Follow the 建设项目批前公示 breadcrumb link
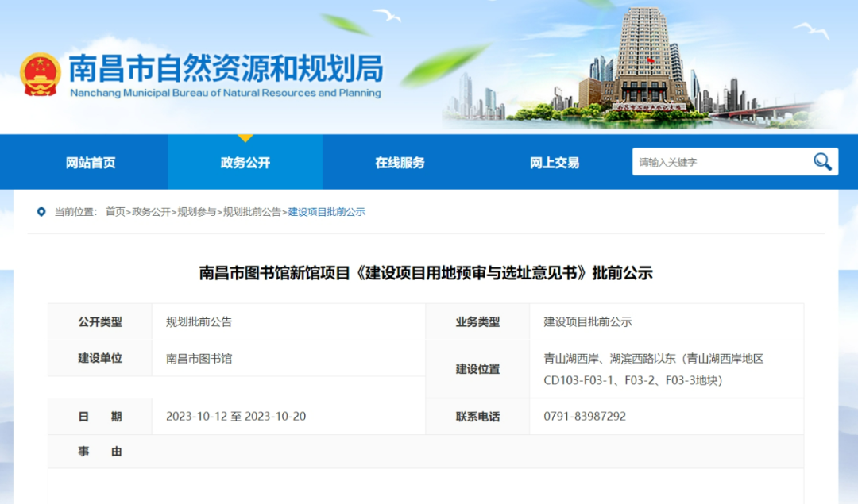 327,212
